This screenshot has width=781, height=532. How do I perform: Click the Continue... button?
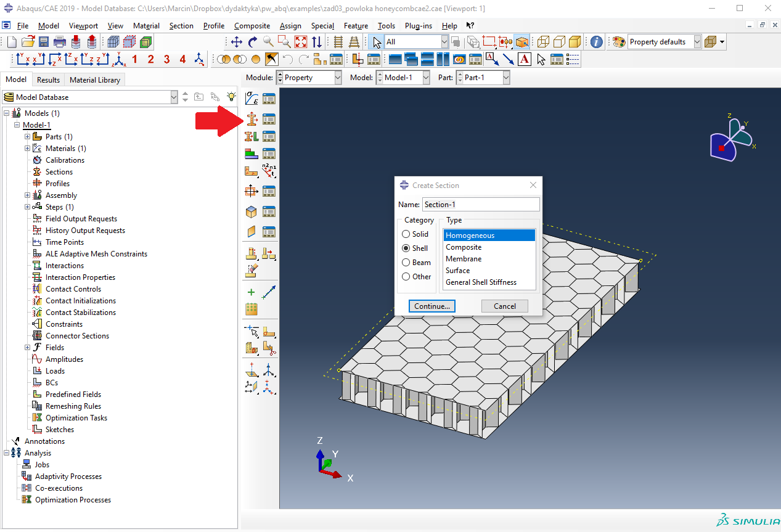(x=431, y=306)
